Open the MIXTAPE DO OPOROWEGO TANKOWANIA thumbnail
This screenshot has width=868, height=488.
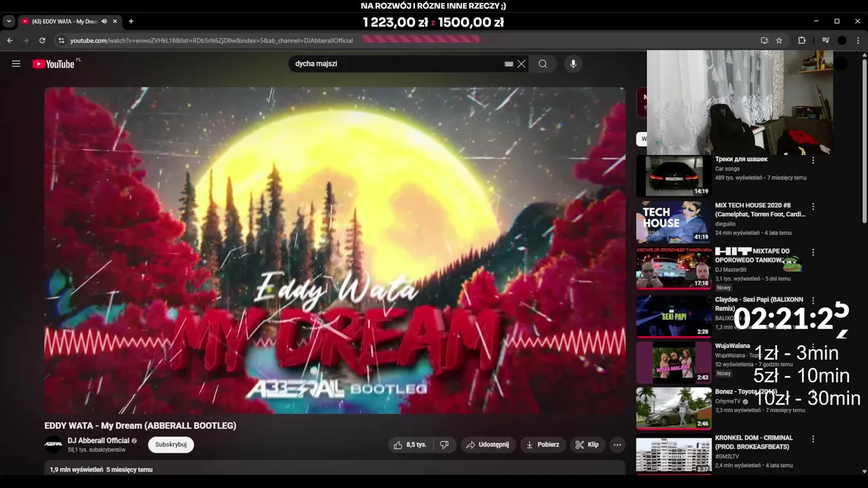674,268
